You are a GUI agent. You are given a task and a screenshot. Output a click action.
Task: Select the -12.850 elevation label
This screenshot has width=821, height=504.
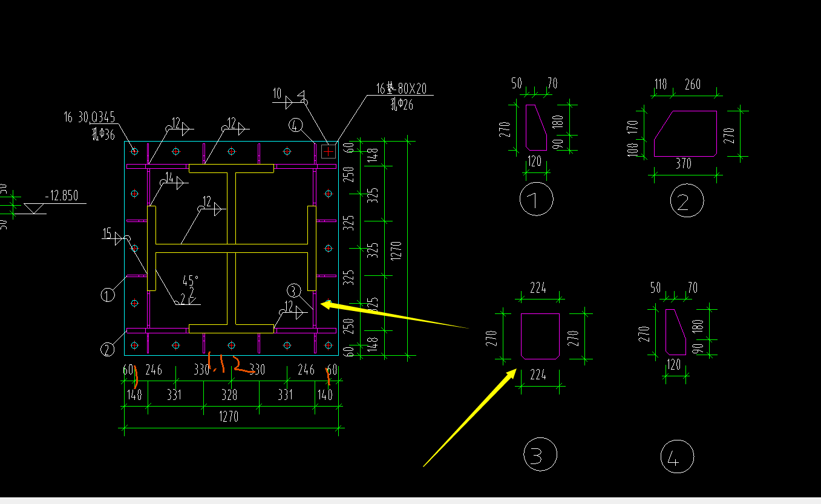pyautogui.click(x=61, y=197)
